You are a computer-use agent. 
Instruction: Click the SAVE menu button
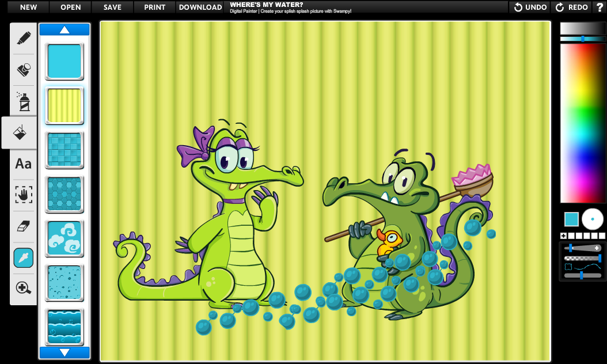pyautogui.click(x=113, y=7)
